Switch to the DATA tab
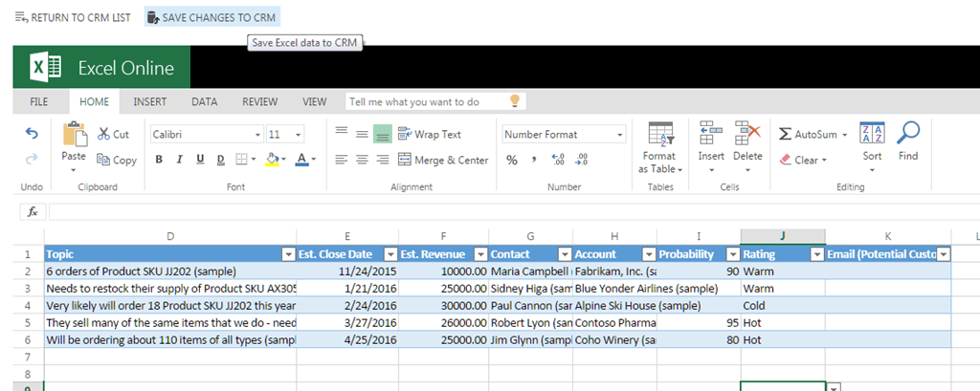Viewport: 980px width, 391px height. [205, 101]
